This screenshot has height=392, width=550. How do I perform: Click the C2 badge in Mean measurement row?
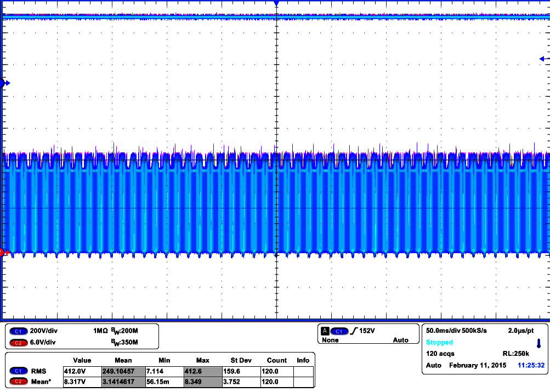(x=18, y=381)
